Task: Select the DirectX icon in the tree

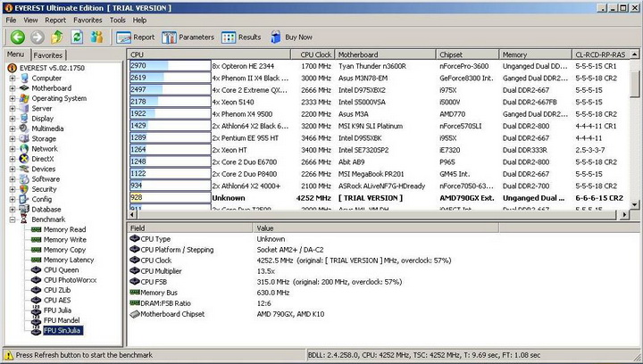Action: (x=24, y=159)
